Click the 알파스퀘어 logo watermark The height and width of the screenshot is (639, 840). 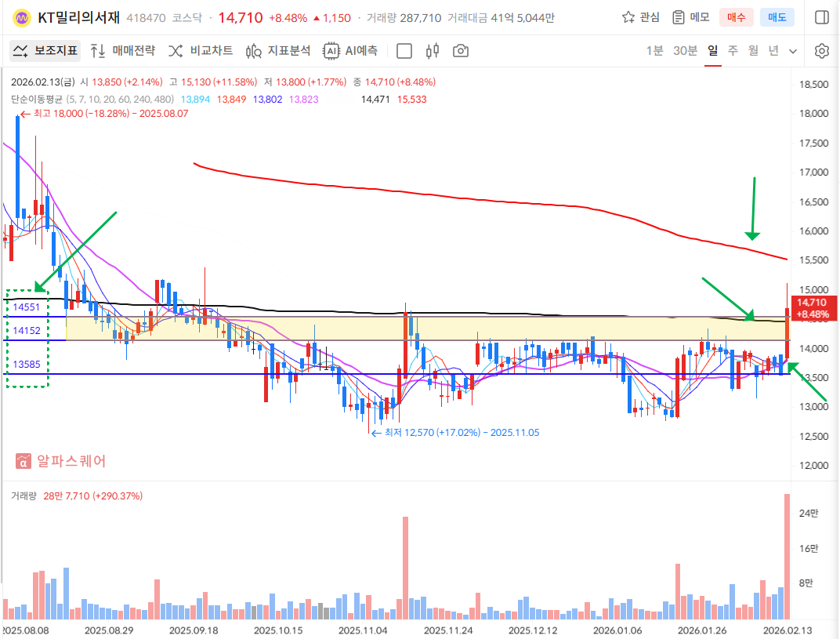(61, 461)
